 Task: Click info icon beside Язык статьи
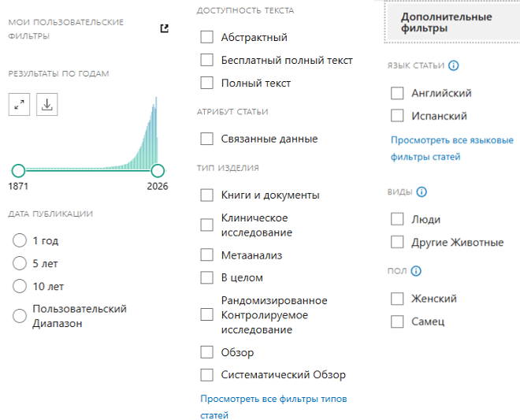(x=454, y=66)
